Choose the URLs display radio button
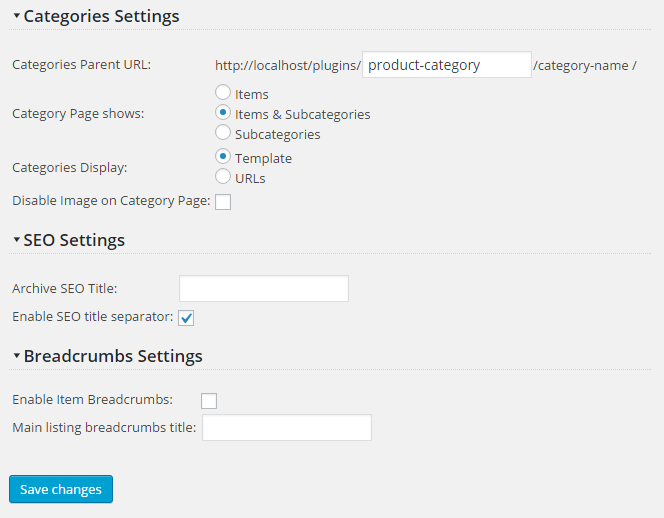Screen dimensions: 664x518 (223, 177)
